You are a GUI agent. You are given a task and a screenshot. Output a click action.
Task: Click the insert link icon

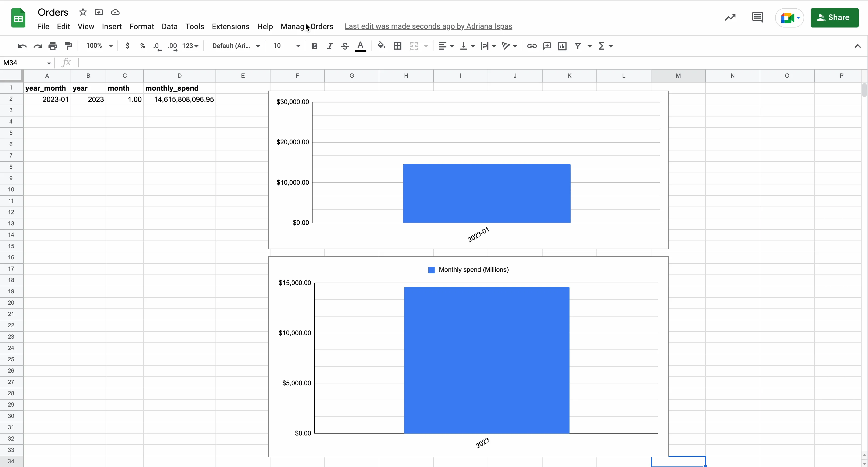click(x=532, y=46)
